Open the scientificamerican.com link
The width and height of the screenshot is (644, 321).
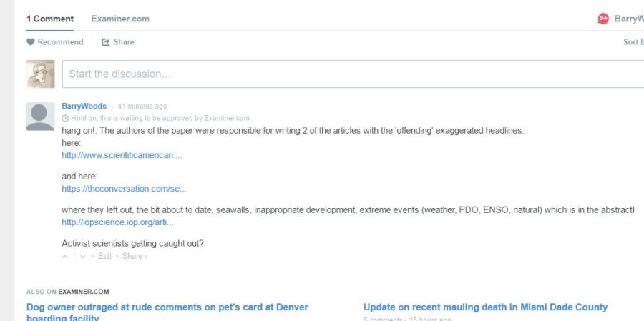point(122,155)
